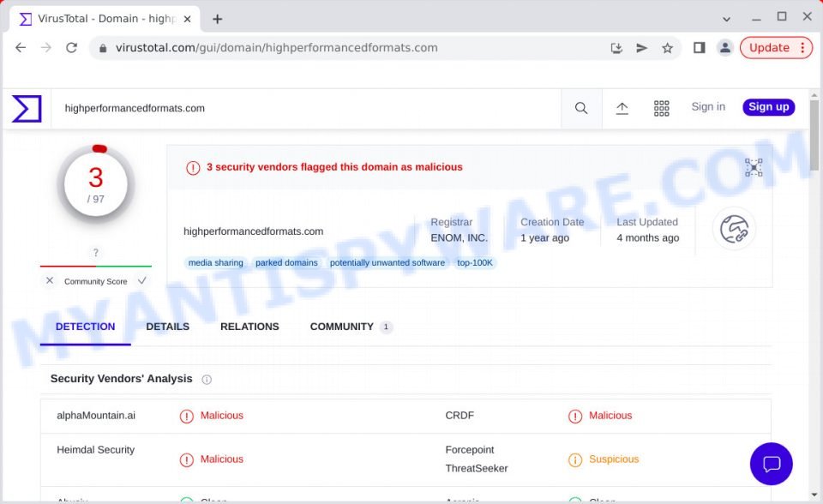Click the install app icon in the address bar
Viewport: 823px width, 504px height.
coord(616,48)
